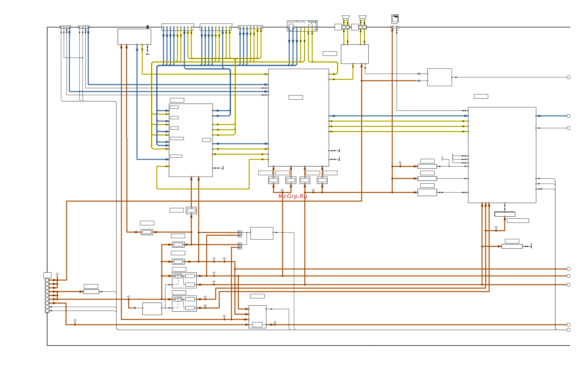The width and height of the screenshot is (584, 392).
Task: Select the vertical nine-pin connector on the left edge
Action: tap(47, 295)
